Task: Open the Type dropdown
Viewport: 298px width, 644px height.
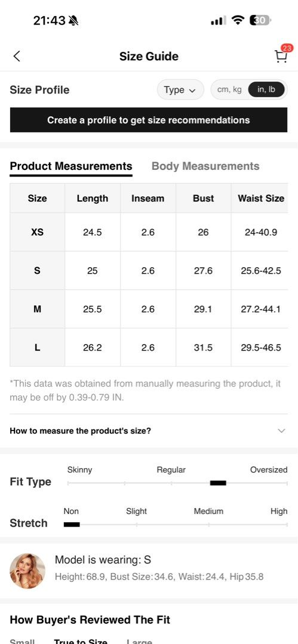Action: 180,89
